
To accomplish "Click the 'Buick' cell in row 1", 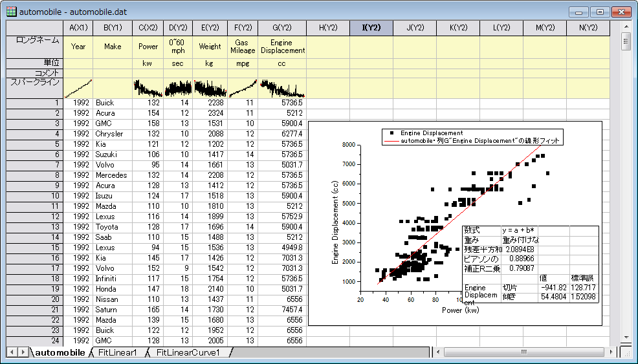I will (x=113, y=103).
